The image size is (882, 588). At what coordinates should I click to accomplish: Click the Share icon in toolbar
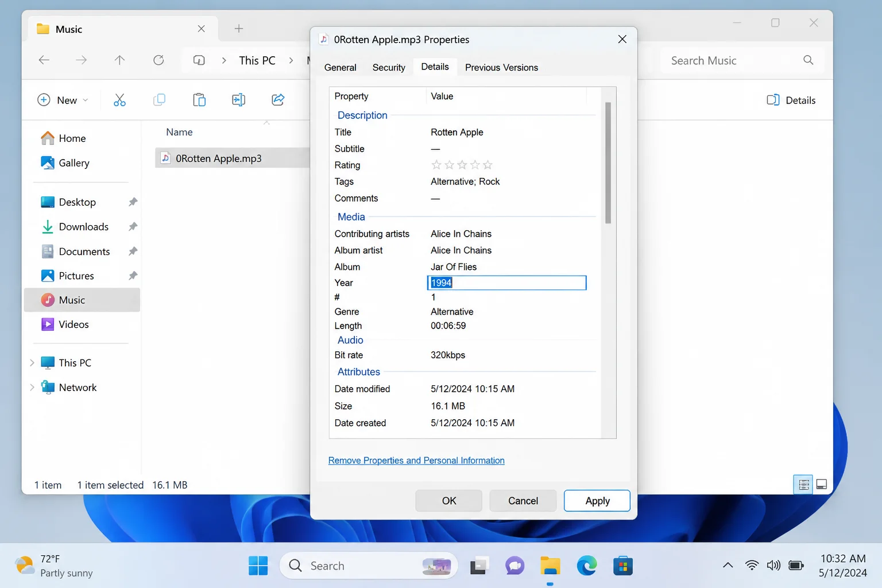point(278,100)
